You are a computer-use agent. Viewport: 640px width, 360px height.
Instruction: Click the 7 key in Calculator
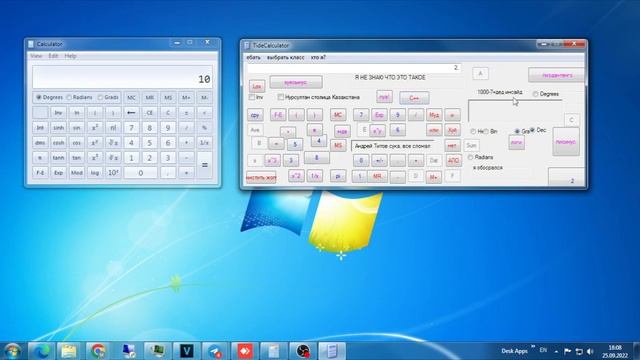tap(131, 128)
